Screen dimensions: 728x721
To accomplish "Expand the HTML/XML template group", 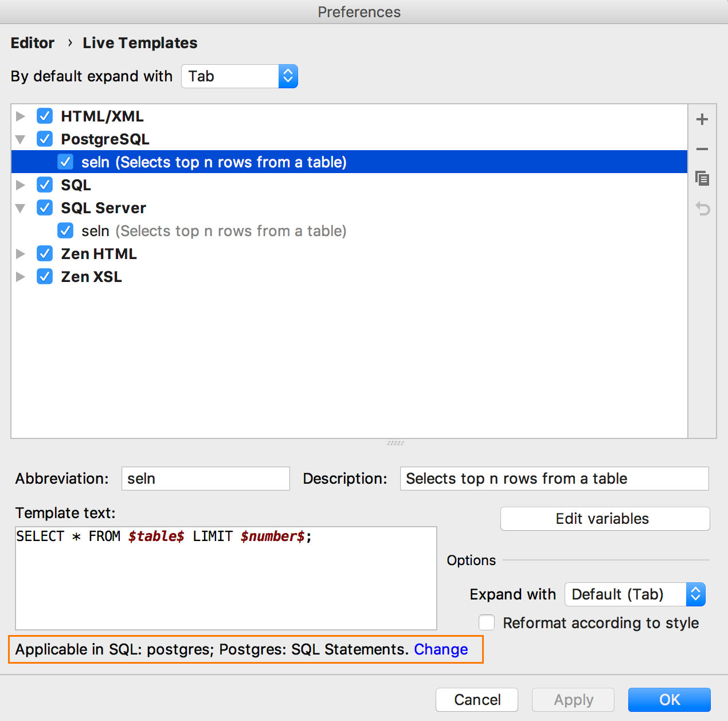I will tap(21, 116).
